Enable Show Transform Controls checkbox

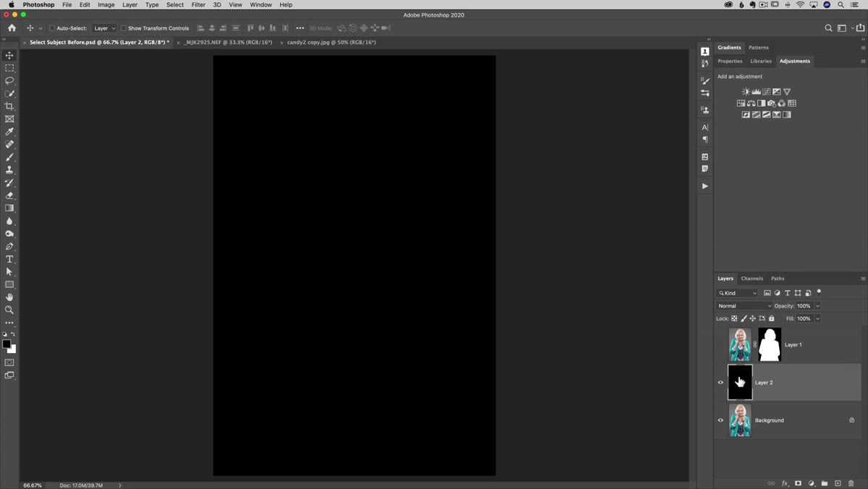click(123, 28)
